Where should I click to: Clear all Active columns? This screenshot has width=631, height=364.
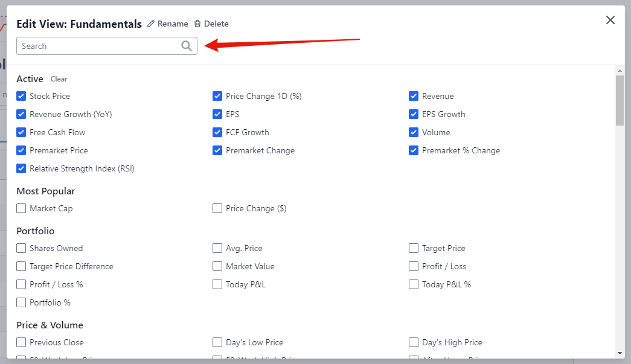click(x=59, y=79)
